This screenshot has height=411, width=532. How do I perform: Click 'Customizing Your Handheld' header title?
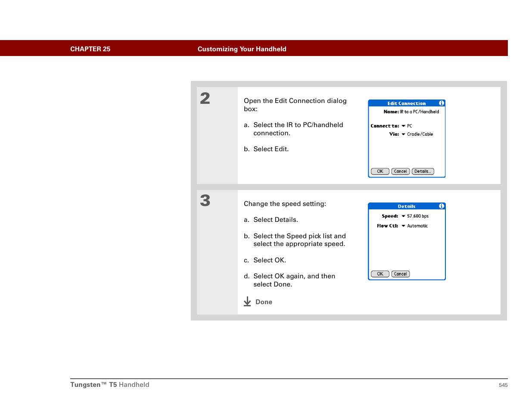242,49
